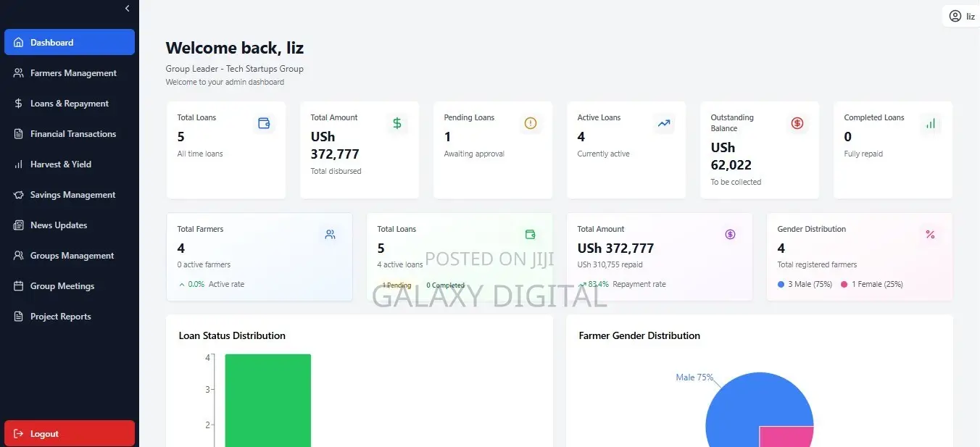Viewport: 980px width, 447px height.
Task: Click the user avatar icon next to liz
Action: click(x=955, y=16)
